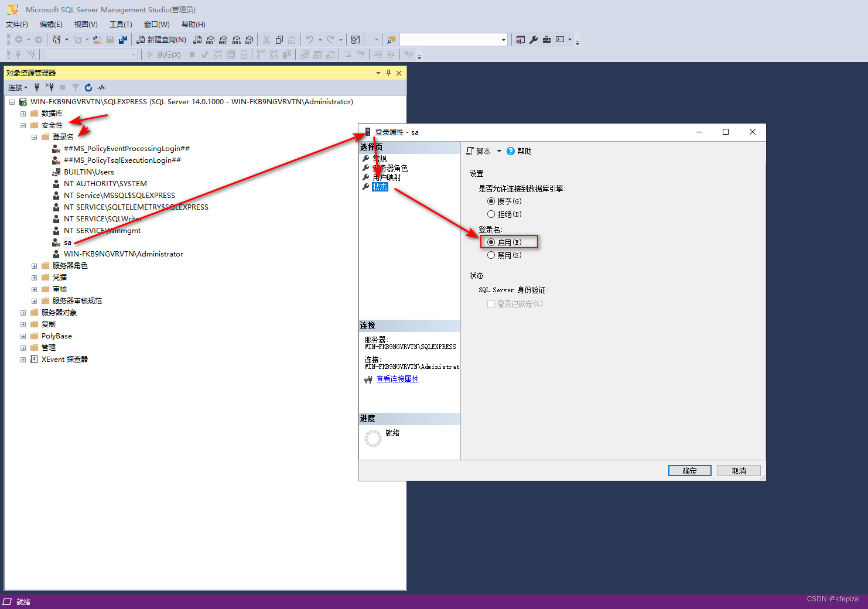Open the 工具(T) menu
Viewport: 868px width, 609px height.
(121, 24)
